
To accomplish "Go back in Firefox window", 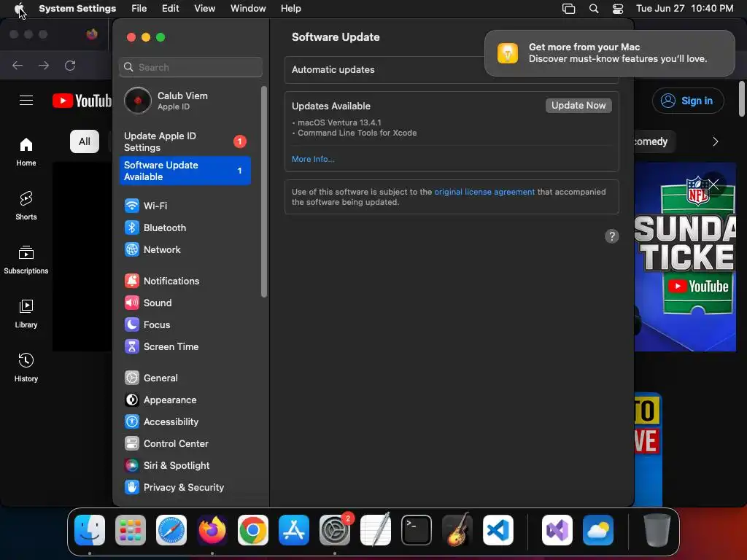I will (18, 65).
